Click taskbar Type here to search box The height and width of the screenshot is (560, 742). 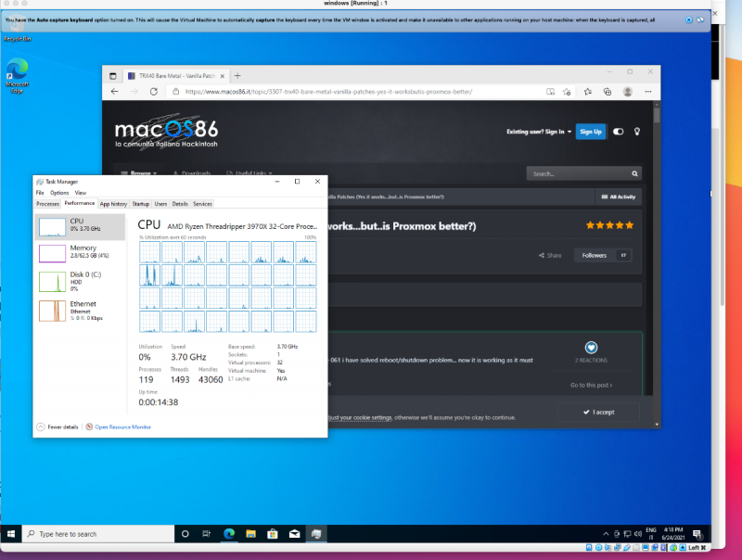coord(98,533)
